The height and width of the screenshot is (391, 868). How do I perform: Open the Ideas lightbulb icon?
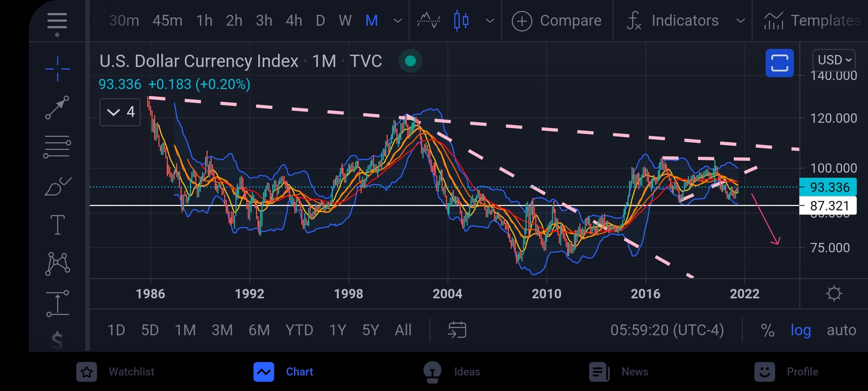tap(432, 372)
